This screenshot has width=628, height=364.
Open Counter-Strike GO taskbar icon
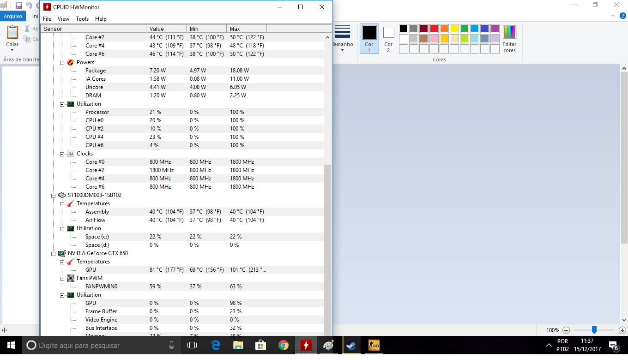374,345
